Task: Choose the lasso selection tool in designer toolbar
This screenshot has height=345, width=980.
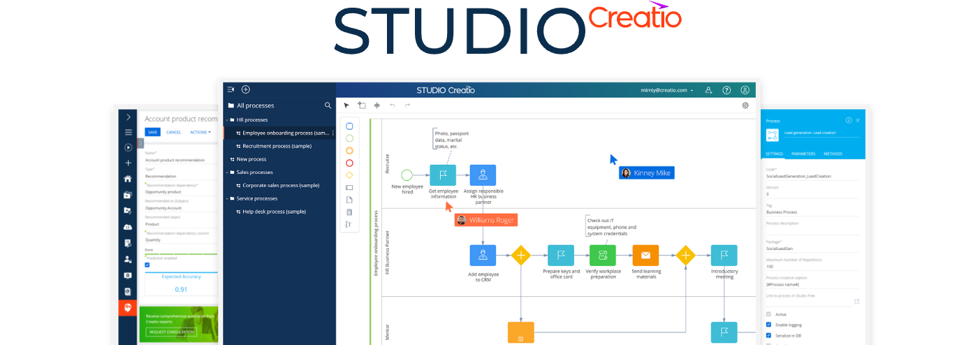Action: pos(362,105)
